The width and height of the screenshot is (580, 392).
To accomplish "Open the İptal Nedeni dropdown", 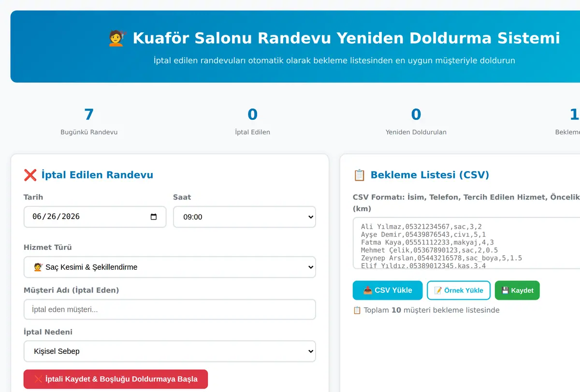I will (170, 351).
